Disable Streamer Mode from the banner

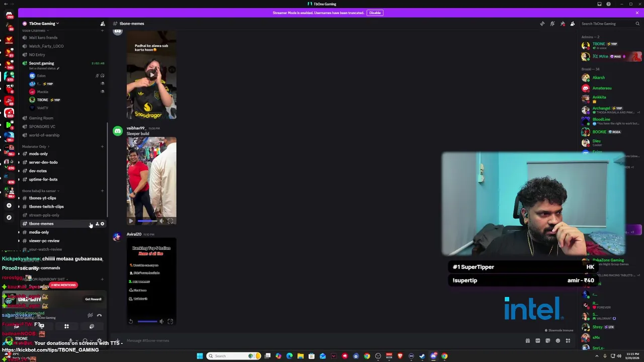tap(375, 13)
